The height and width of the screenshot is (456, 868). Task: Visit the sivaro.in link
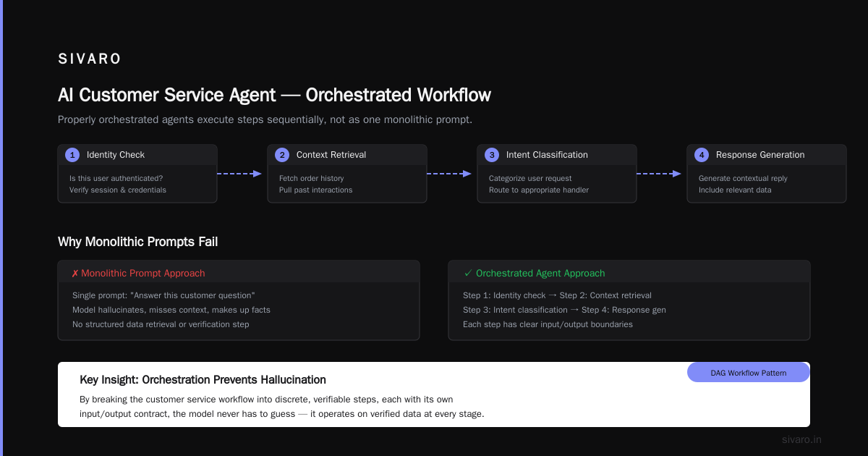point(802,439)
